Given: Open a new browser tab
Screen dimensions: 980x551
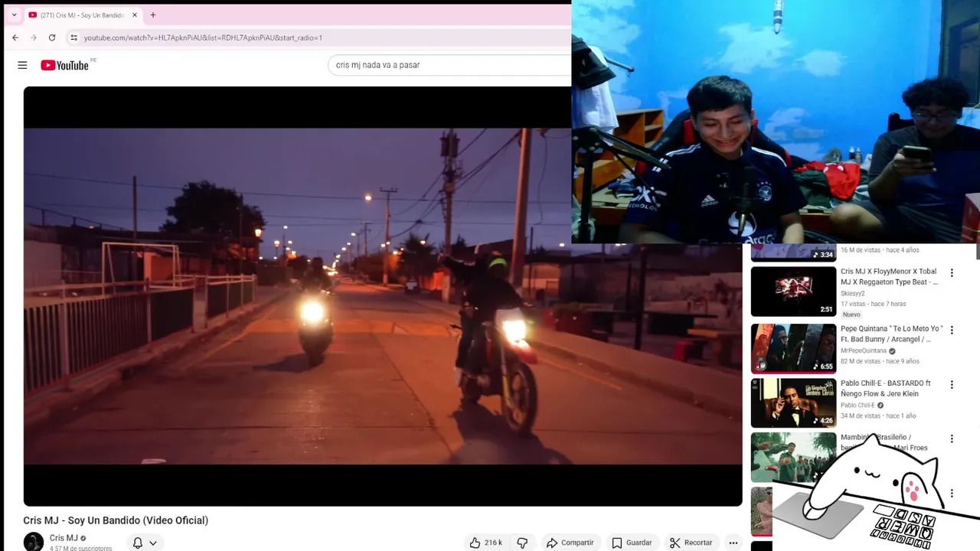Looking at the screenshot, I should point(152,15).
